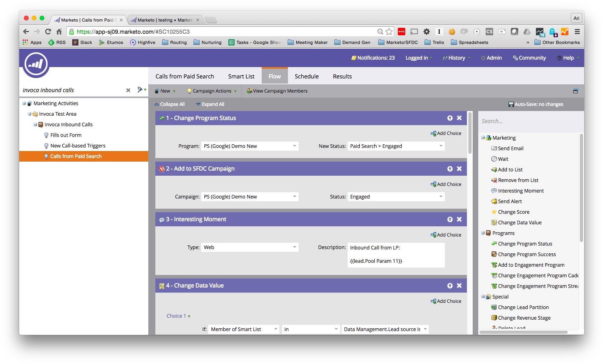The height and width of the screenshot is (364, 603).
Task: Select Remove from List flow action
Action: [x=515, y=180]
